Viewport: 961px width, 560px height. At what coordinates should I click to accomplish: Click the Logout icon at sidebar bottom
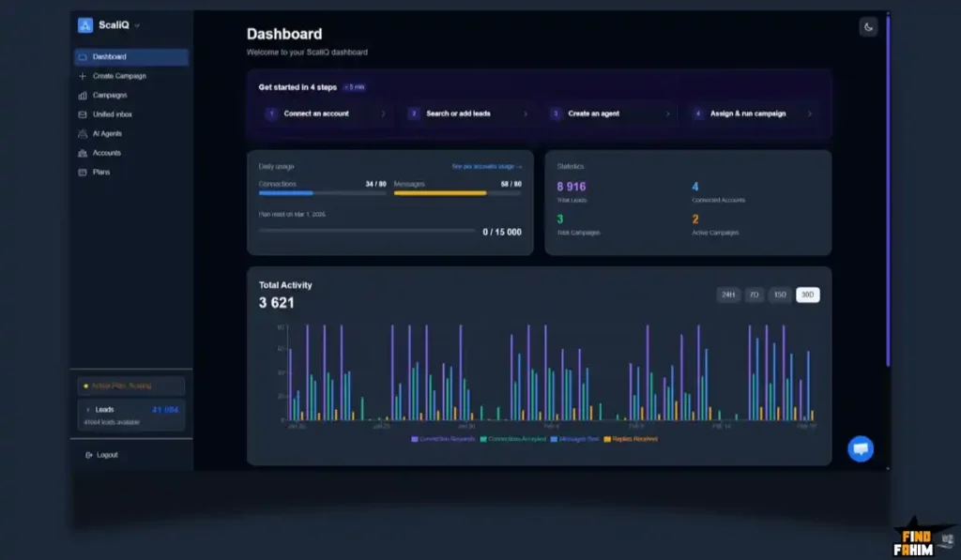point(88,455)
